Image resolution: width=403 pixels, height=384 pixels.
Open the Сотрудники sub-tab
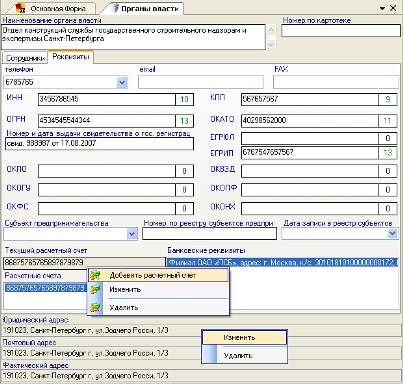click(25, 58)
